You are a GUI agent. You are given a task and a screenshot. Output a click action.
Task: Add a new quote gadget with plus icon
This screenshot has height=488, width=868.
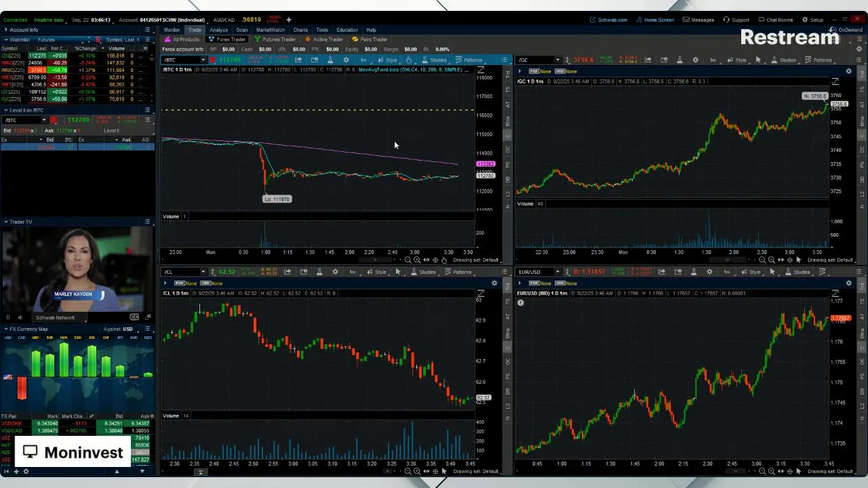(x=288, y=20)
